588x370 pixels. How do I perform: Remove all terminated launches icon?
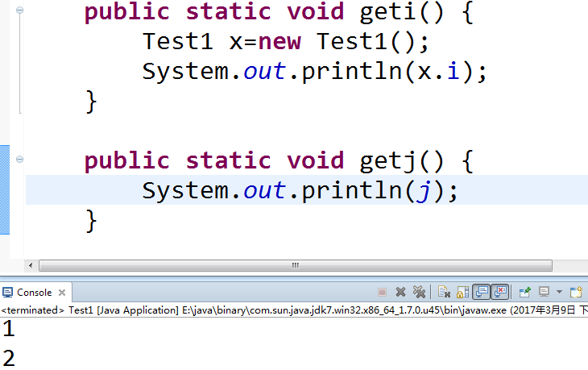tap(419, 292)
